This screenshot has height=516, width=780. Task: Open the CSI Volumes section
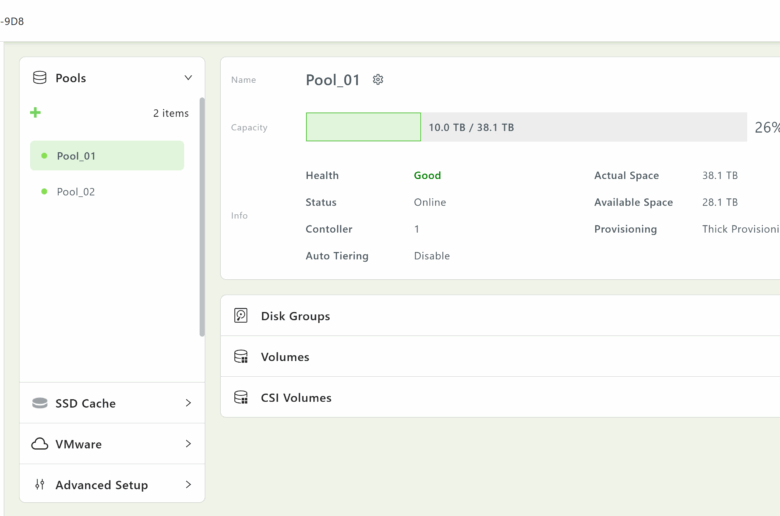coord(296,398)
